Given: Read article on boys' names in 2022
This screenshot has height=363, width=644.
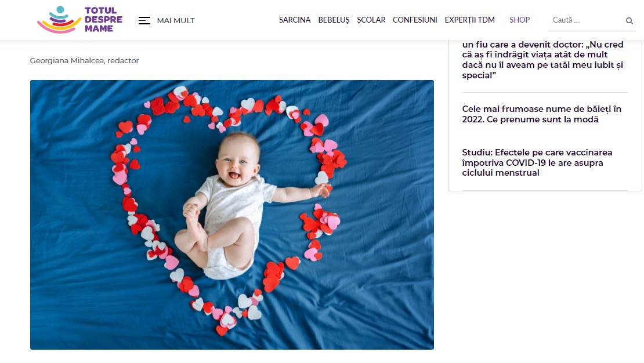Looking at the screenshot, I should (x=541, y=114).
